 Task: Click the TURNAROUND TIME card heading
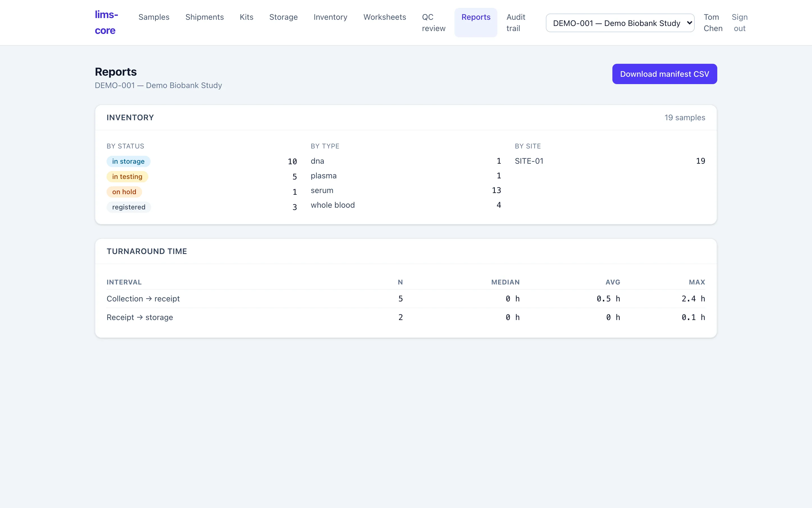(147, 251)
